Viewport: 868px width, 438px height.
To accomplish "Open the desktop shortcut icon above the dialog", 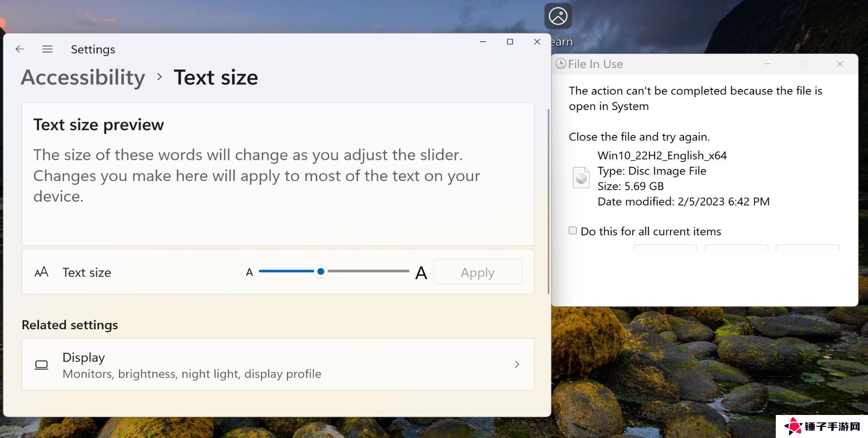I will [x=558, y=17].
